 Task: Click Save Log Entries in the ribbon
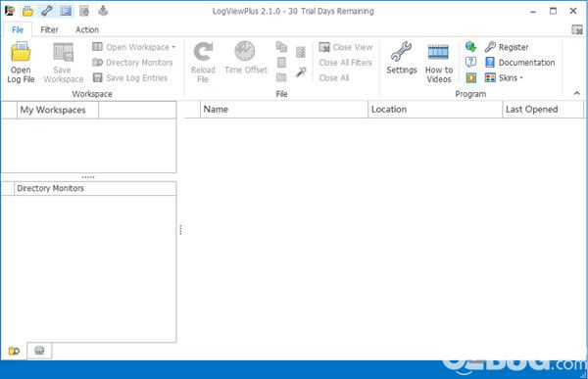click(130, 78)
